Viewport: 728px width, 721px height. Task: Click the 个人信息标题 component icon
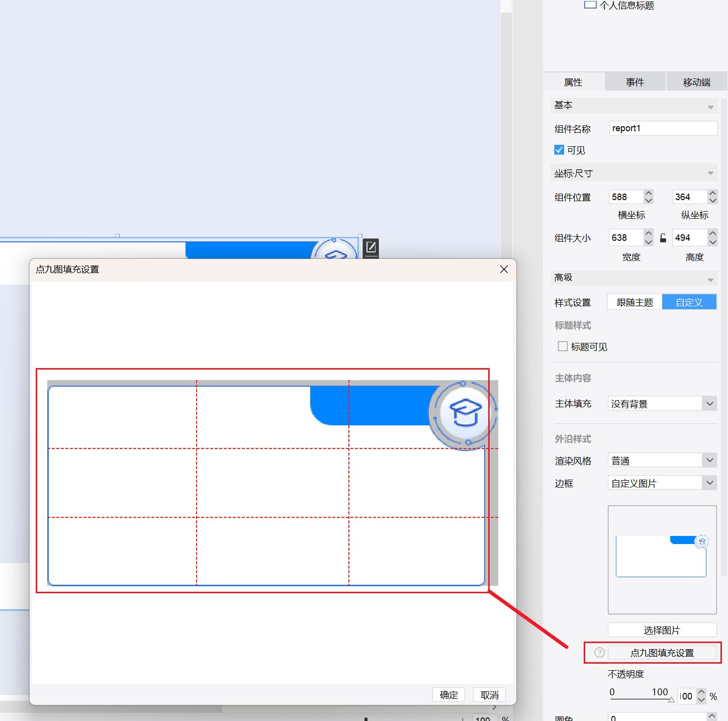(590, 5)
